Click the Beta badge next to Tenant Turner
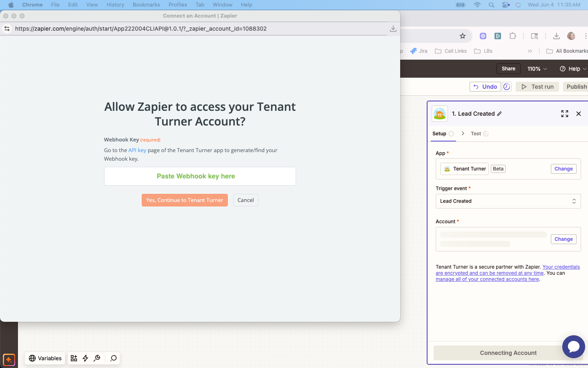This screenshot has height=368, width=588. [498, 169]
